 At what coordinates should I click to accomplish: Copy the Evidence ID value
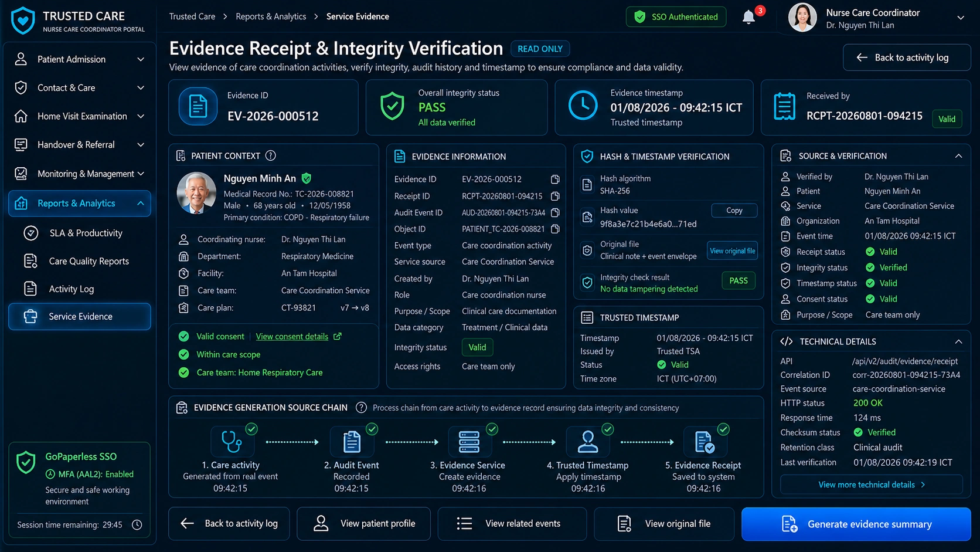click(555, 180)
